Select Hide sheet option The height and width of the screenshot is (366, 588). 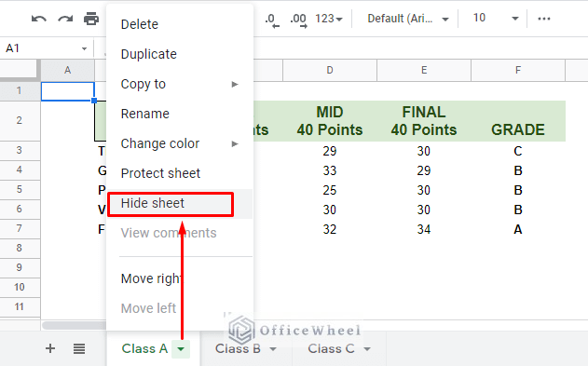coord(180,203)
